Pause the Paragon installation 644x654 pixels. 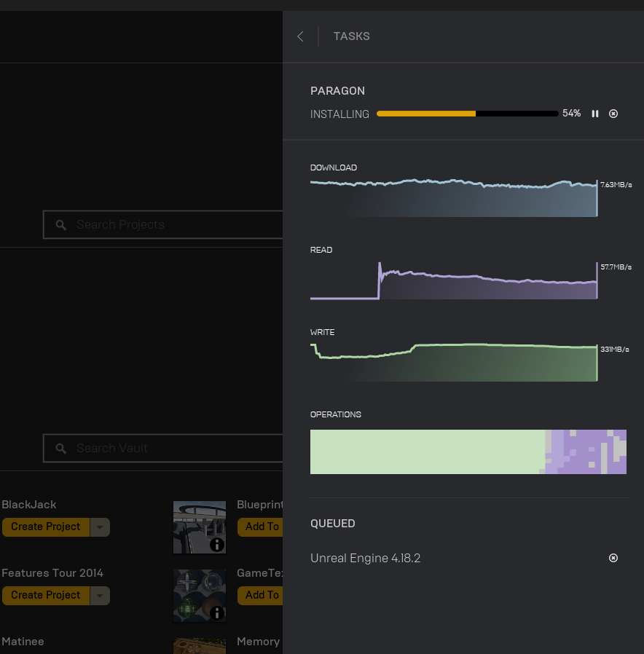tap(595, 114)
